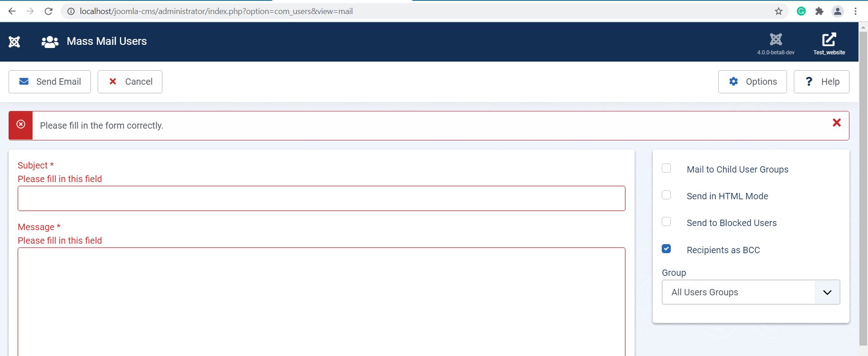
Task: Click the Group label text
Action: tap(674, 273)
